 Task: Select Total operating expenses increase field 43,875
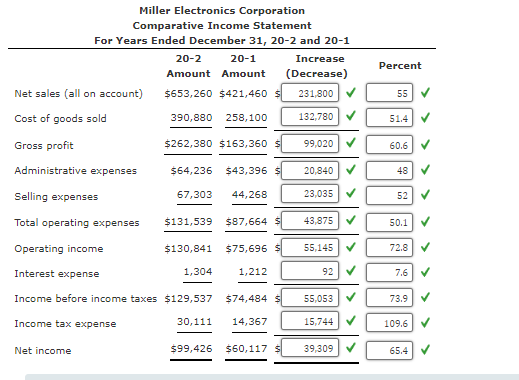310,220
